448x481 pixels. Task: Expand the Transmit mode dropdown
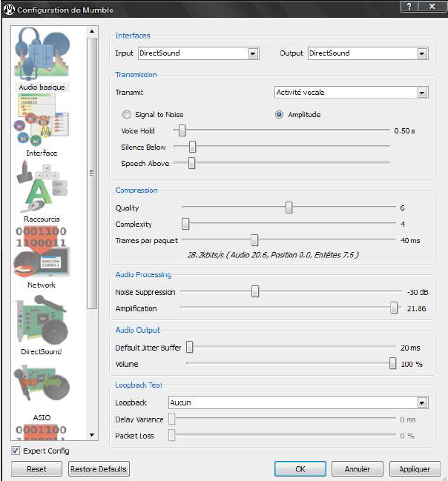[x=352, y=93]
